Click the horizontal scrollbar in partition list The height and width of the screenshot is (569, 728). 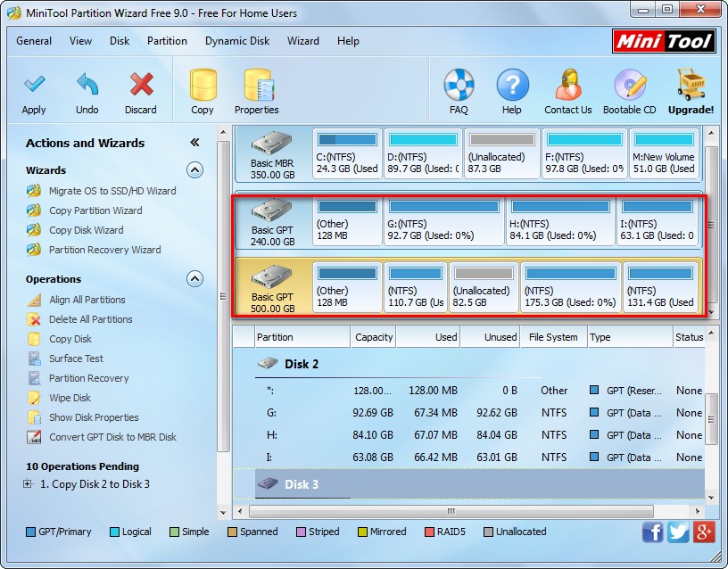pyautogui.click(x=451, y=511)
